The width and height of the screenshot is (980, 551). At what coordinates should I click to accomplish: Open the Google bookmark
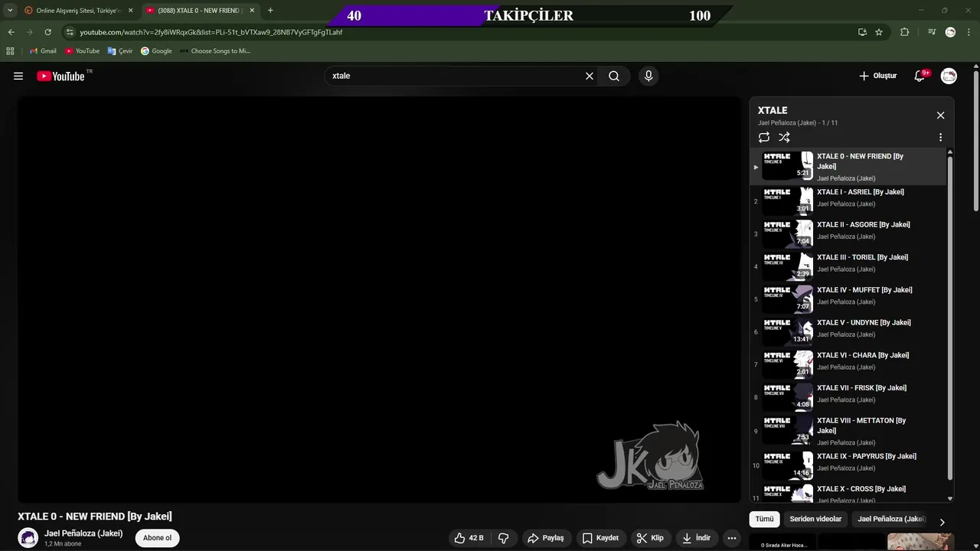(156, 51)
